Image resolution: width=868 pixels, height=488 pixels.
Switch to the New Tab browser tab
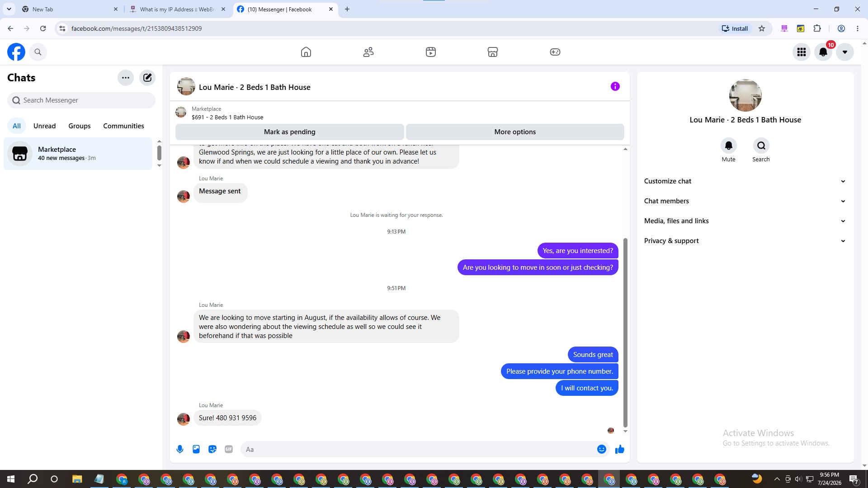coord(70,9)
